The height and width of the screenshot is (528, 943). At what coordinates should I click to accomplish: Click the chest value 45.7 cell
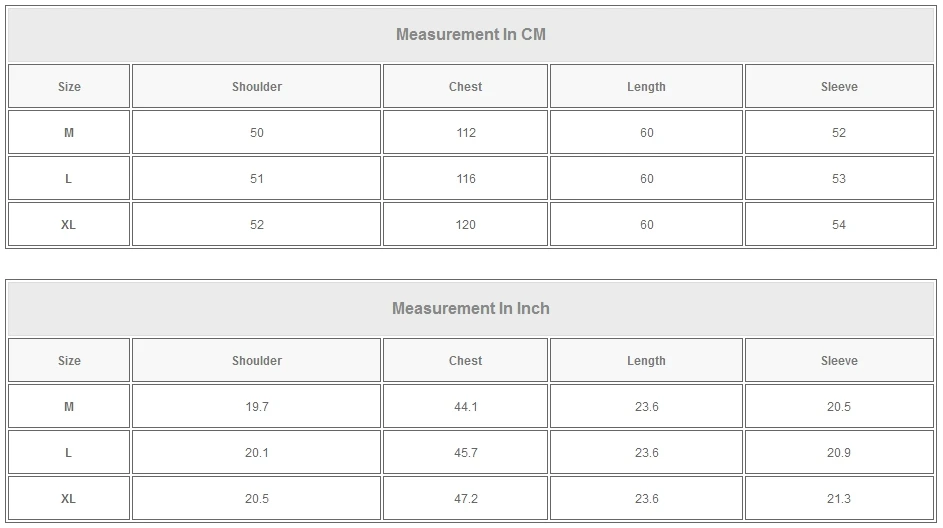coord(465,453)
